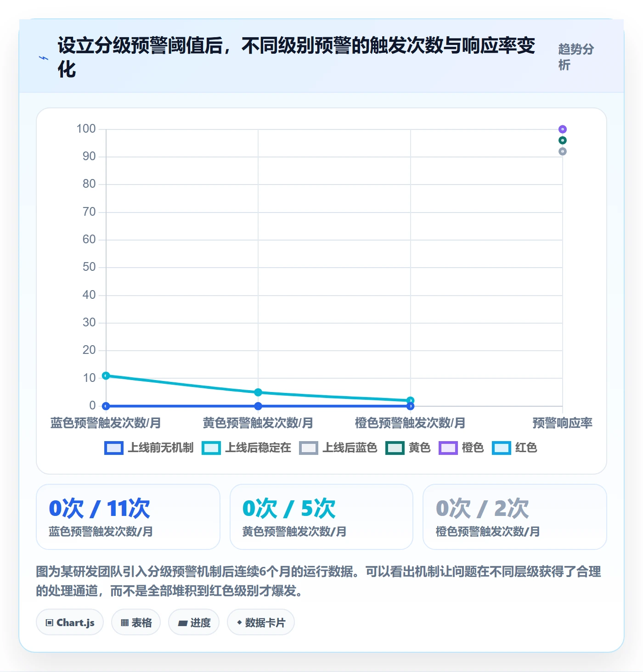Click the blue zero point above 黄色预警触发次数/月
The image size is (643, 672).
pos(258,406)
